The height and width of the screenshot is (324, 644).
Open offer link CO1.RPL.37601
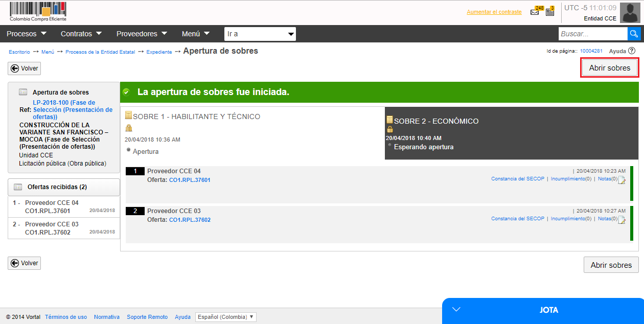click(190, 180)
